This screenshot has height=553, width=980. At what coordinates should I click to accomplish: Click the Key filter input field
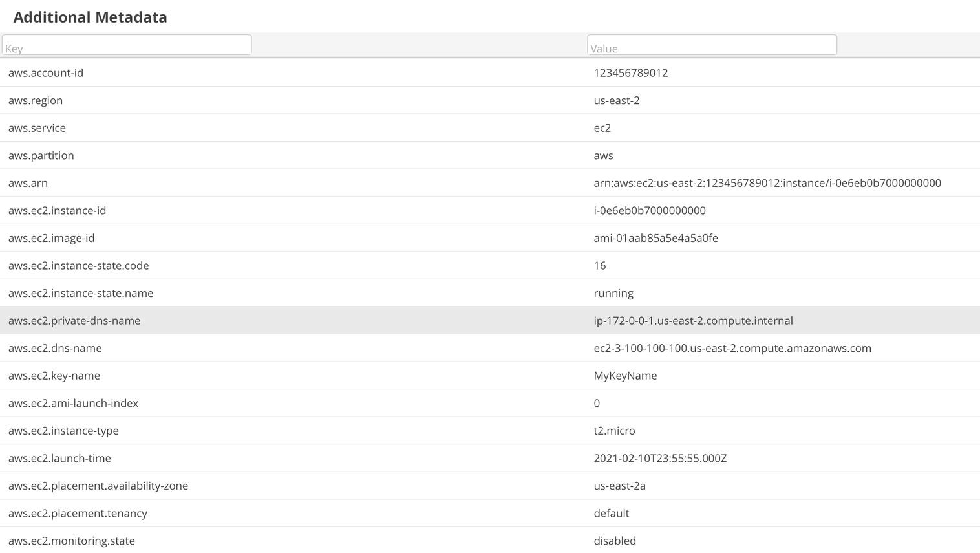coord(127,45)
